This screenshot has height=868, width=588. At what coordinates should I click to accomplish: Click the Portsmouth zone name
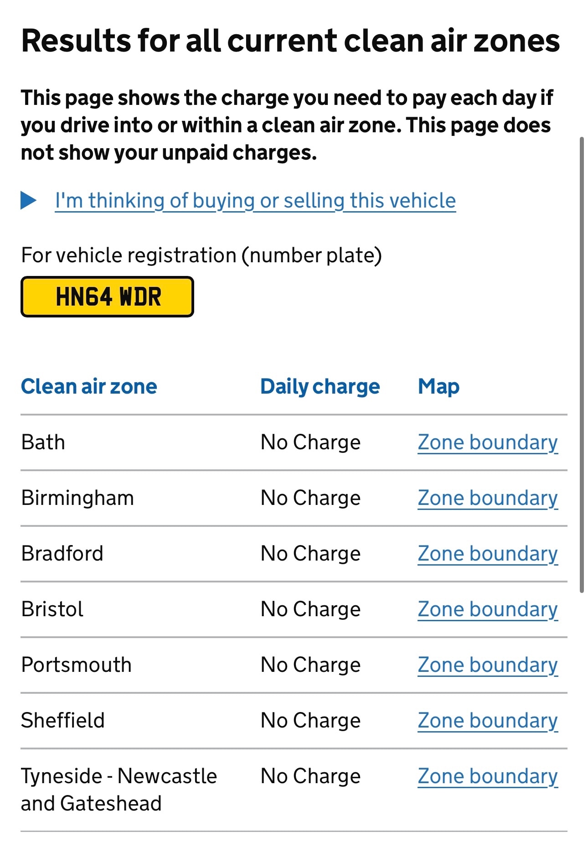pos(76,665)
